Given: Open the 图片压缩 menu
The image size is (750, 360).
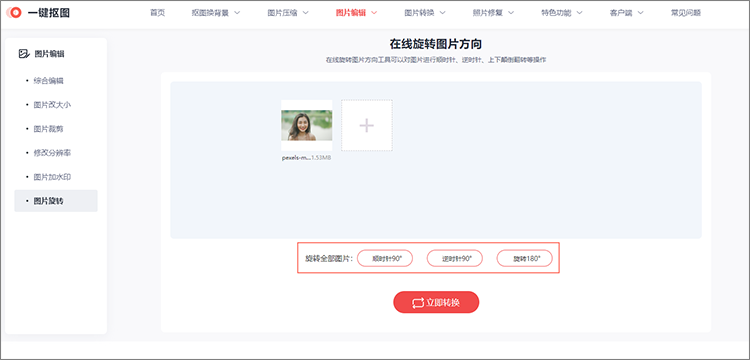Looking at the screenshot, I should [282, 13].
